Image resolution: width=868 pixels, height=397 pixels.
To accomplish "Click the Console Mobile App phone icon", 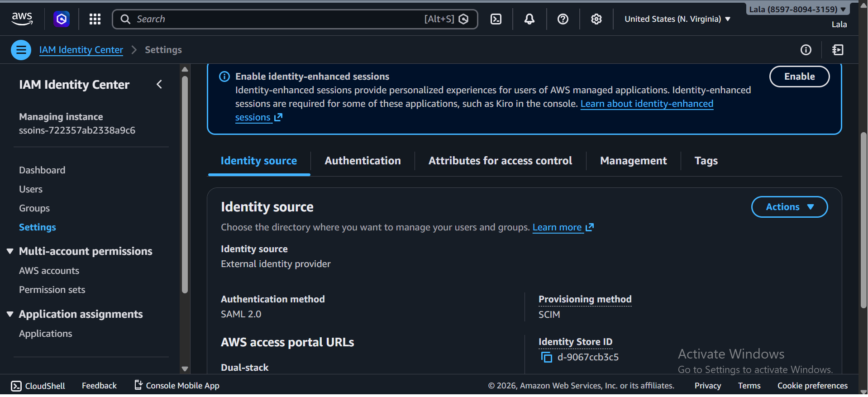I will coord(138,385).
